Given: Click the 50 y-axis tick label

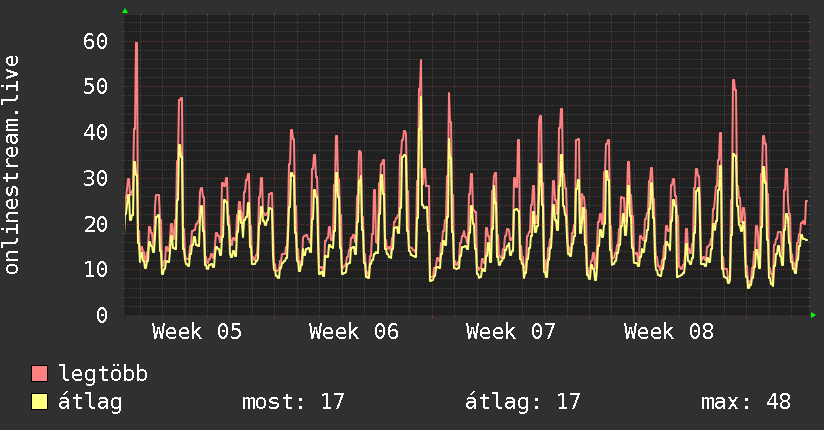Looking at the screenshot, I should 95,87.
